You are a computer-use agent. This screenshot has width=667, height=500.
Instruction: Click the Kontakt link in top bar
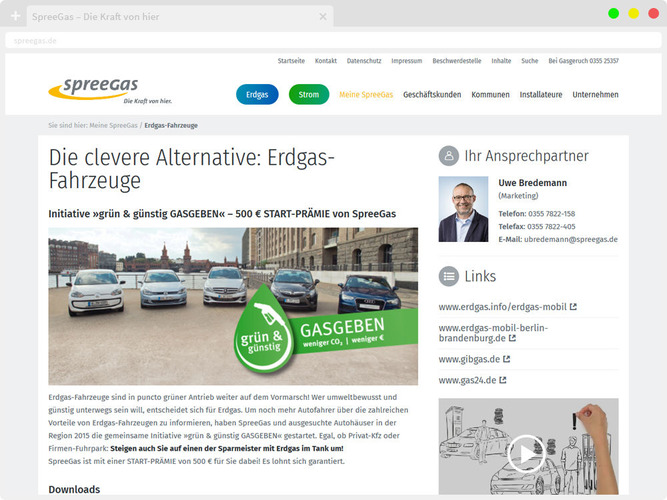pyautogui.click(x=326, y=61)
